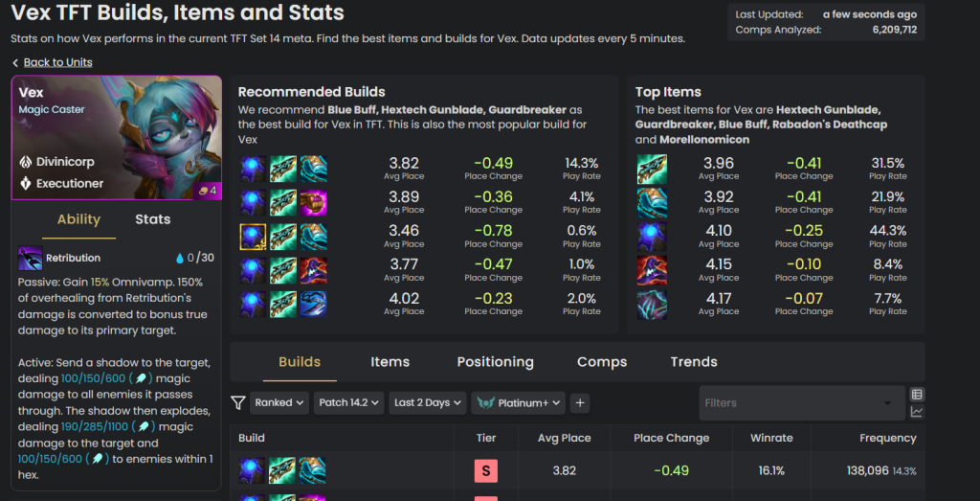This screenshot has height=501, width=980.
Task: Click the Filters input field
Action: pyautogui.click(x=802, y=402)
